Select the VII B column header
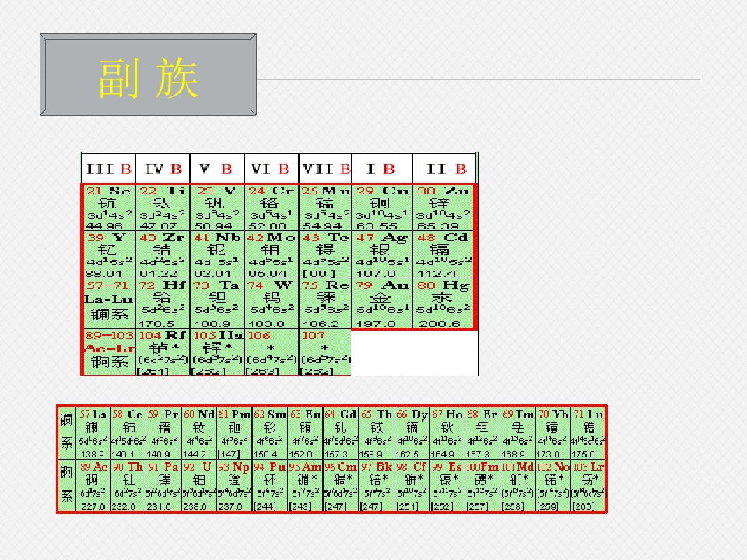The height and width of the screenshot is (560, 747). 325,169
